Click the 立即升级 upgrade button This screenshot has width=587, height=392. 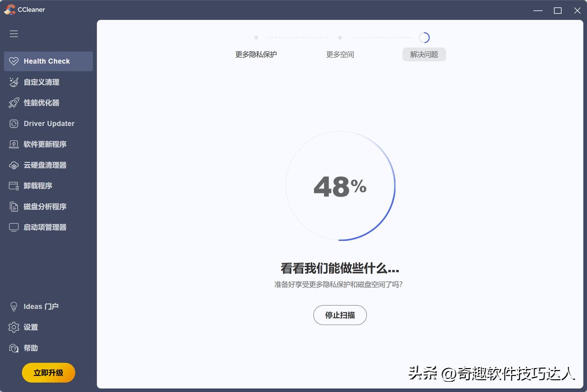48,372
